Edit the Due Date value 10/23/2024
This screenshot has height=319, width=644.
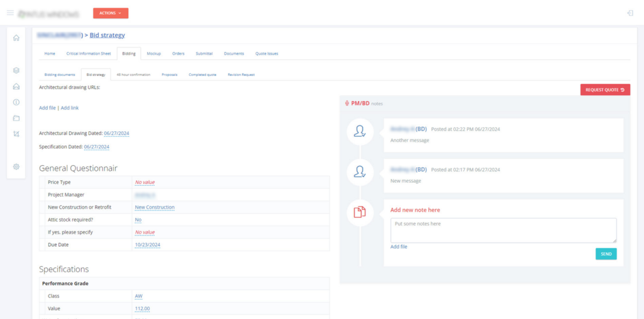(x=148, y=244)
